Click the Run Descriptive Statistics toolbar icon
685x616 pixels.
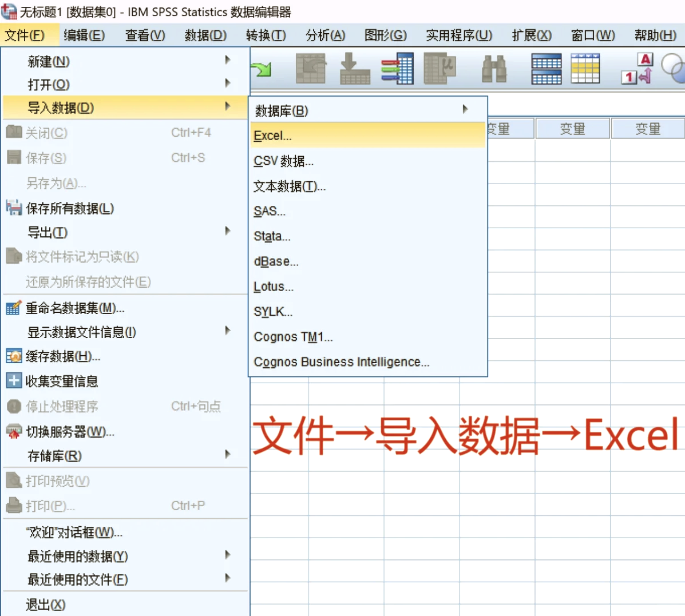440,68
